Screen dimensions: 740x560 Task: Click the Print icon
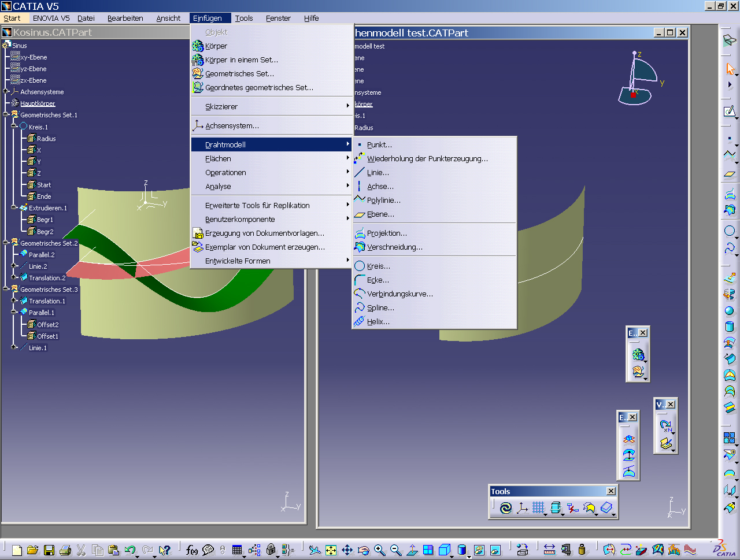click(x=65, y=550)
